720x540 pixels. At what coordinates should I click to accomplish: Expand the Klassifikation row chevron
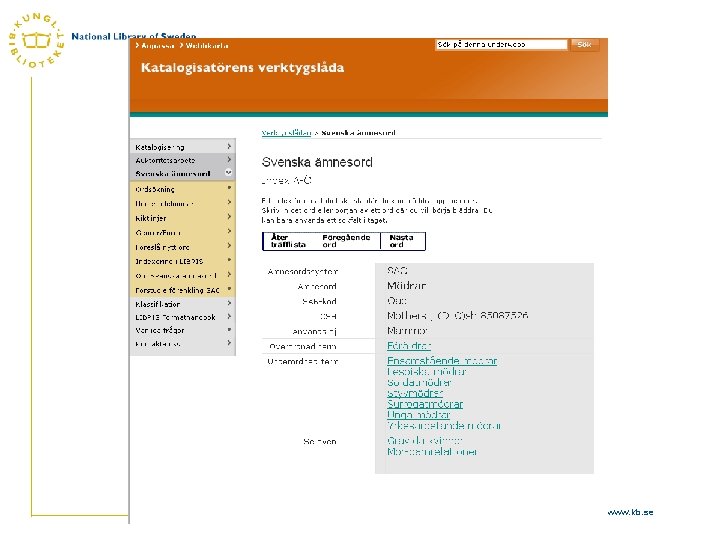229,303
